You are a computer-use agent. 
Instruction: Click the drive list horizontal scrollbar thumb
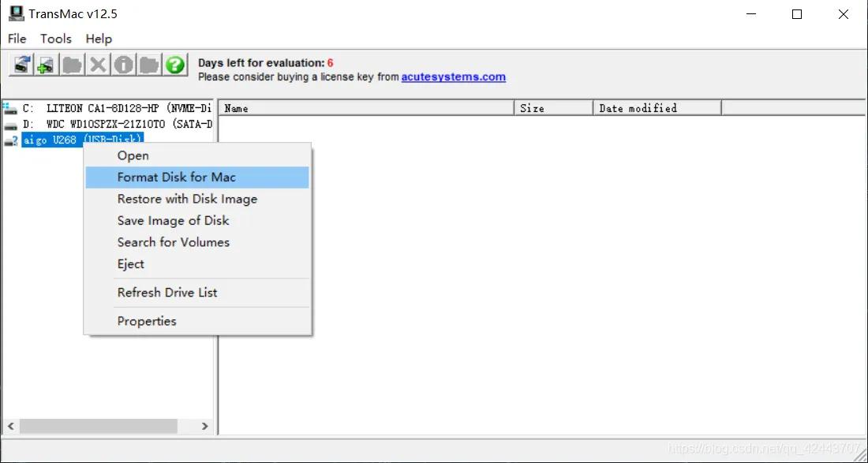pos(99,426)
